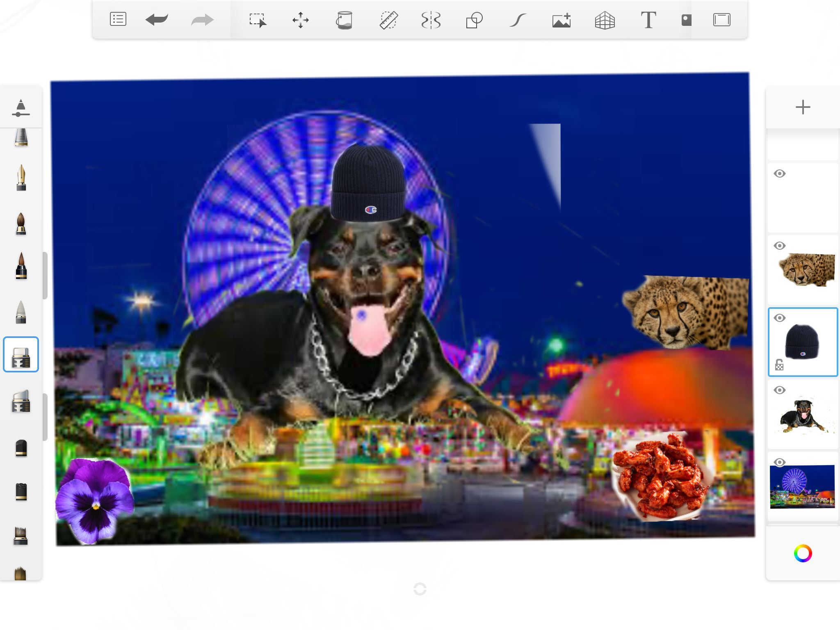Select the Shapes drawing tool
840x630 pixels.
pyautogui.click(x=474, y=20)
